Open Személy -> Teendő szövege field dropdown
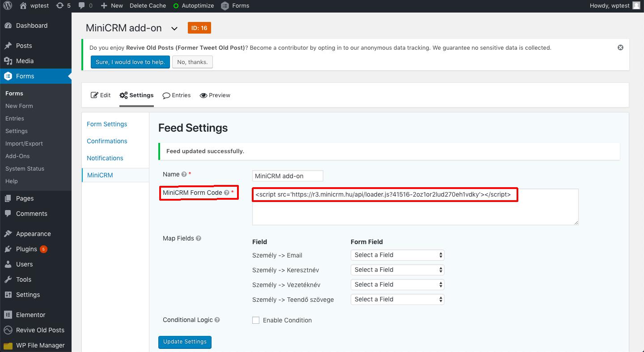644x352 pixels. pyautogui.click(x=397, y=299)
